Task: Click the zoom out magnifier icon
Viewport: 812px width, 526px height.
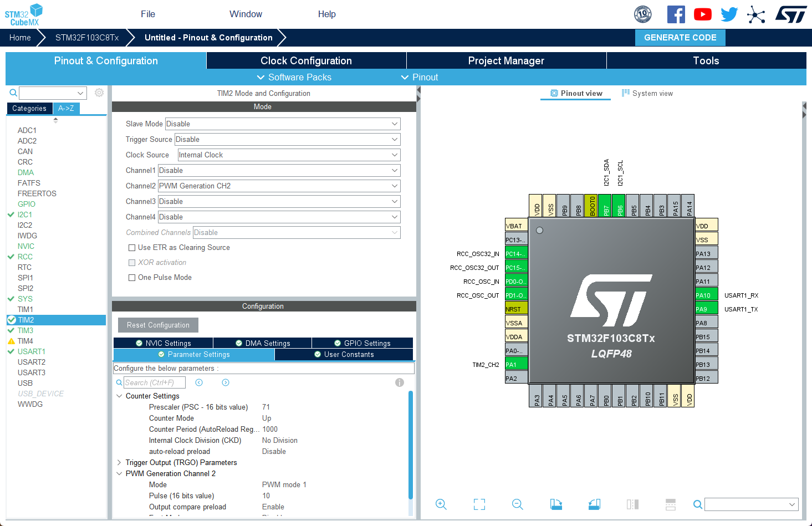Action: point(518,504)
